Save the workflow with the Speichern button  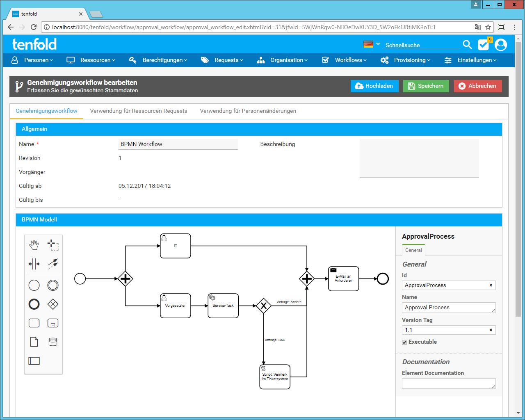point(426,86)
